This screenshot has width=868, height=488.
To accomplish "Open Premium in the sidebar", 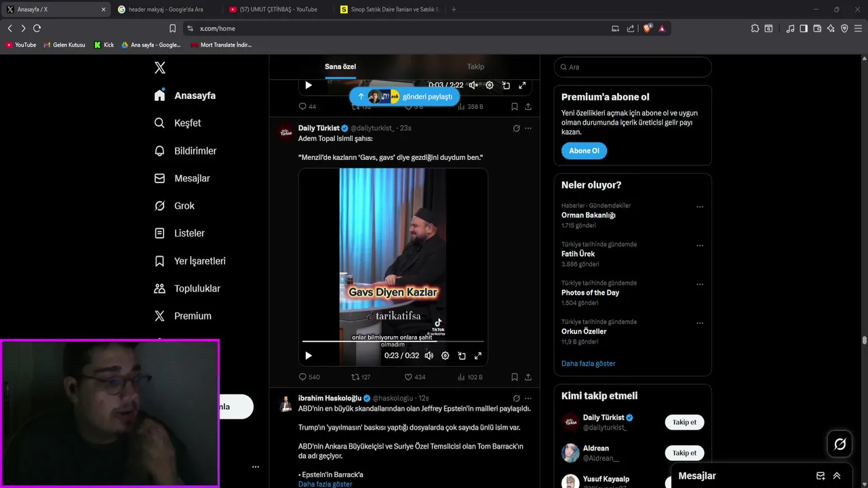I will 182,316.
